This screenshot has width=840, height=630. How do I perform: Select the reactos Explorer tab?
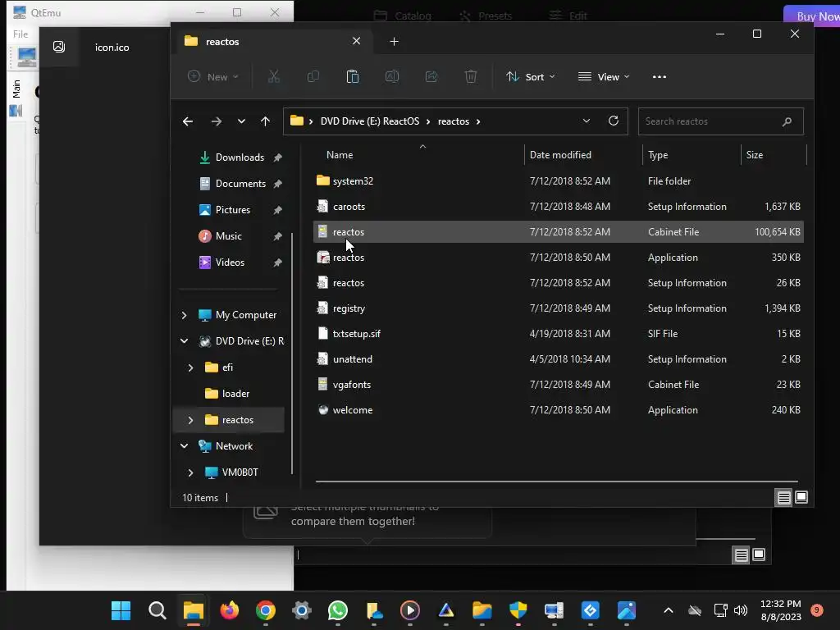pos(272,41)
